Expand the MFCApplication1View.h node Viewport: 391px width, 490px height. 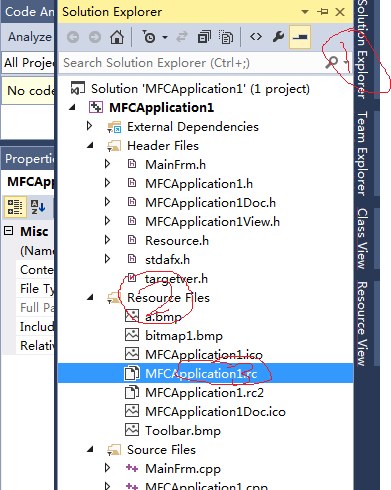[x=107, y=221]
